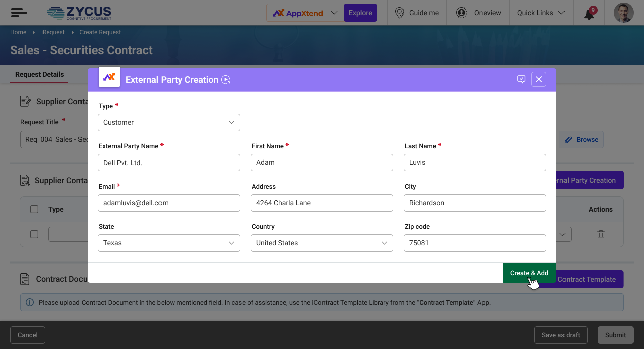Click the Browse link
This screenshot has height=349, width=644.
(x=581, y=140)
